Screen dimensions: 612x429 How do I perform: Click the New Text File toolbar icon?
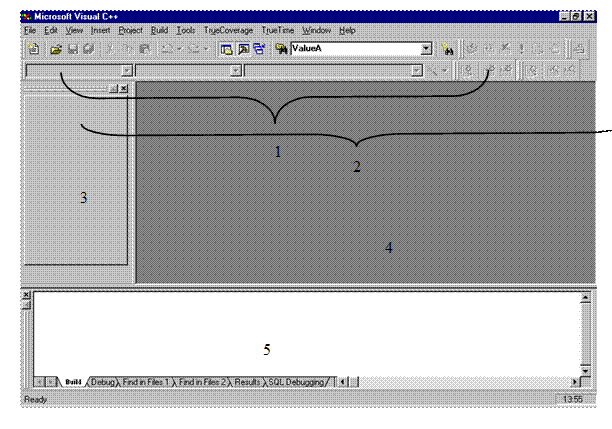tap(35, 48)
